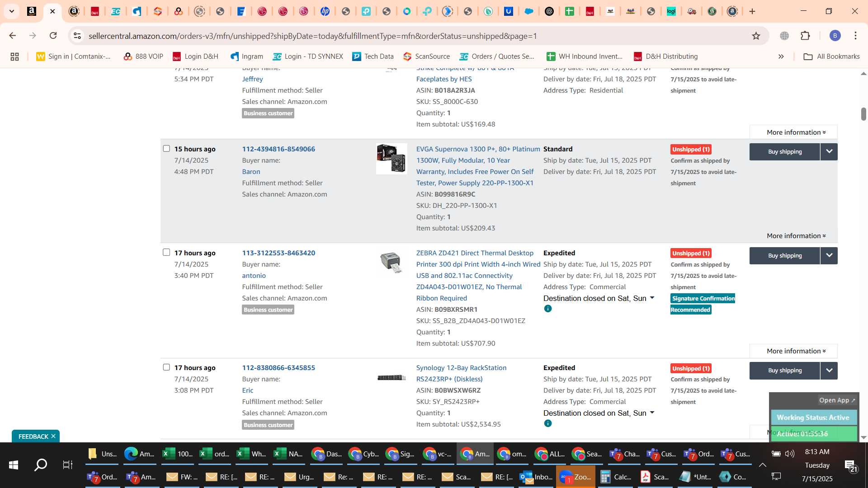Open volume control in system tray
The image size is (868, 488).
(x=790, y=454)
